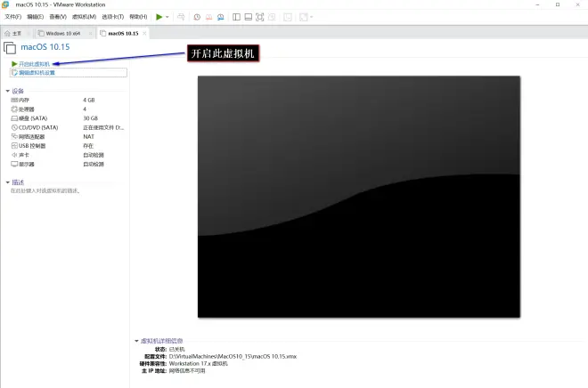Toggle the library sidebar toolbar icon
The height and width of the screenshot is (388, 588).
tap(236, 17)
